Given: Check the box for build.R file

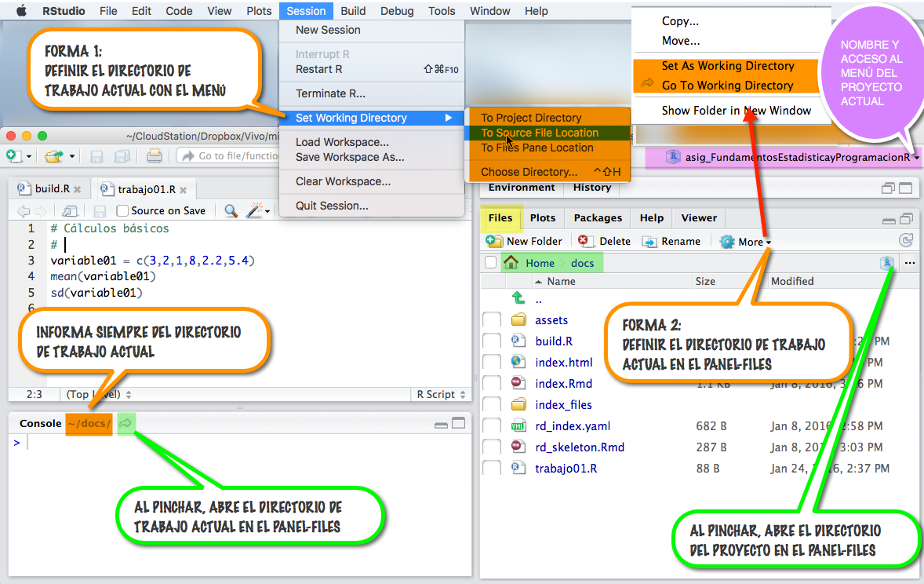Looking at the screenshot, I should (492, 341).
